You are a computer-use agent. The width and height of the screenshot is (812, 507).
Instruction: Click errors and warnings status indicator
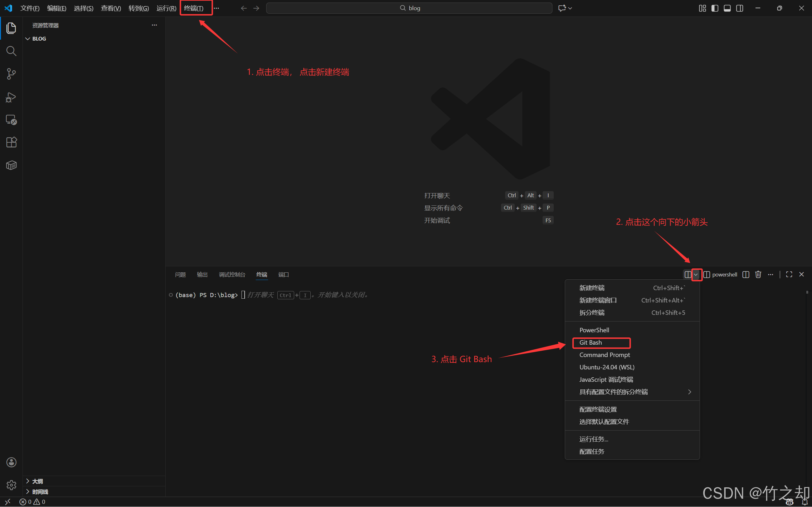point(32,502)
